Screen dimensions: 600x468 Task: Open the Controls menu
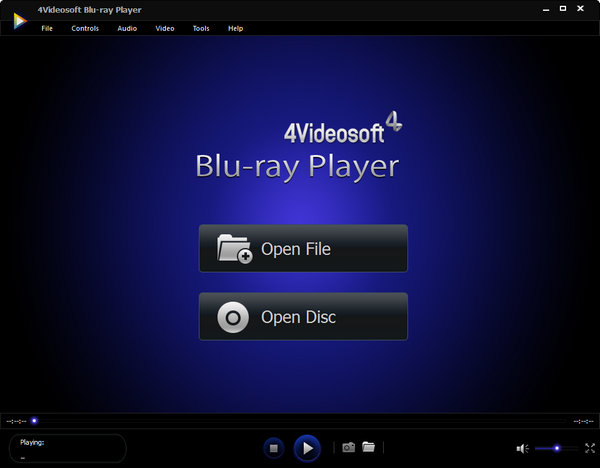point(85,28)
